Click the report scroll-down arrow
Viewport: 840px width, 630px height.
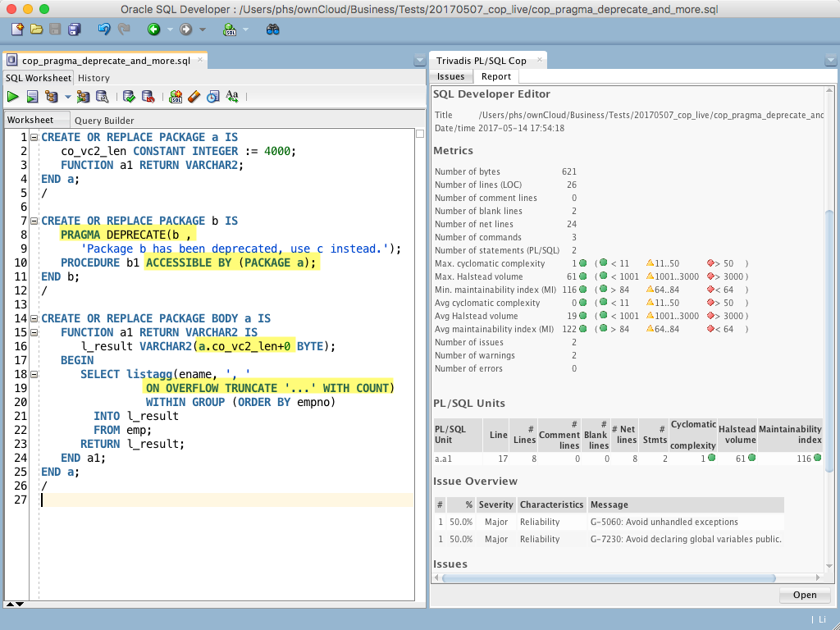pyautogui.click(x=830, y=566)
